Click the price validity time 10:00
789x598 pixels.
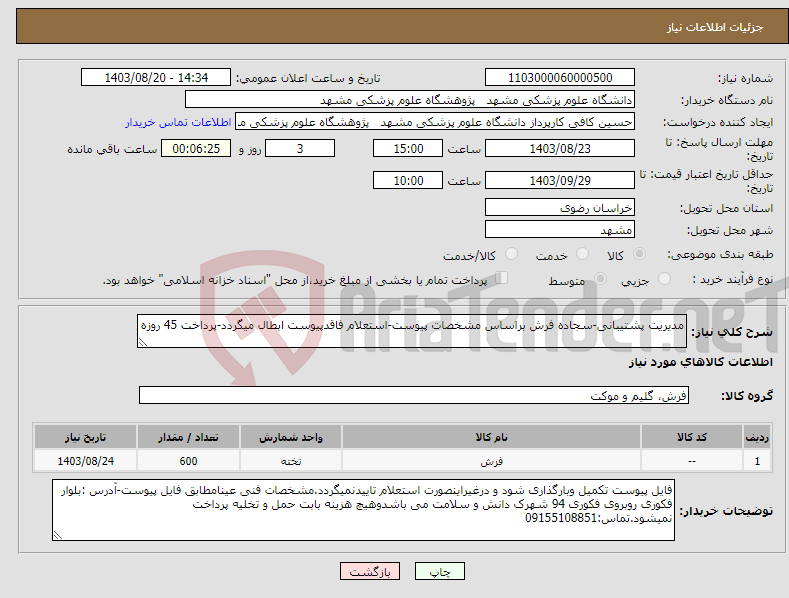[408, 180]
